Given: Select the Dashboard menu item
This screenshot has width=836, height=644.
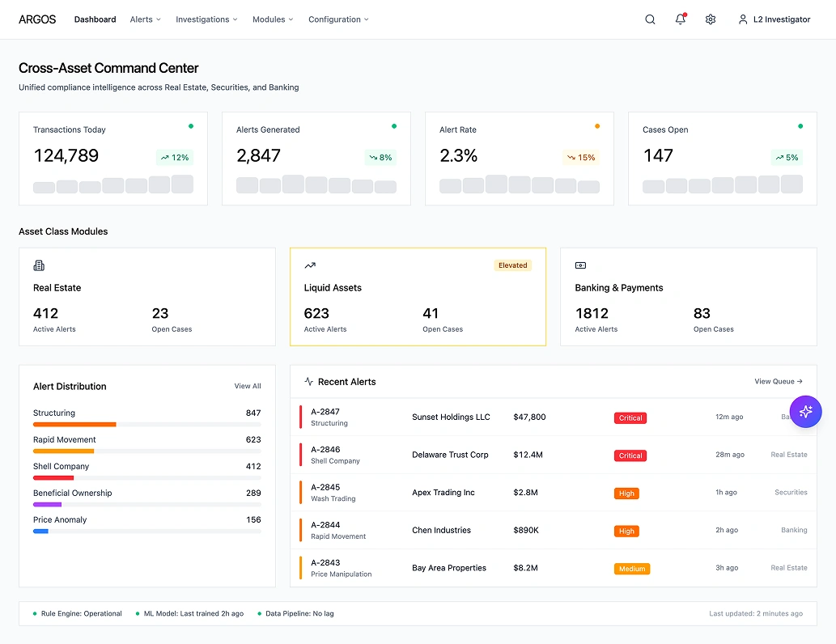Looking at the screenshot, I should 95,19.
